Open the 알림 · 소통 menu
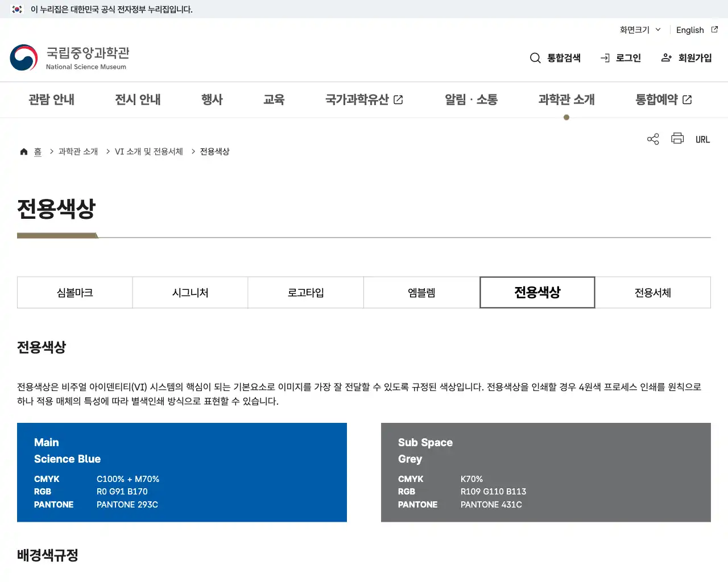This screenshot has width=728, height=582. [471, 99]
